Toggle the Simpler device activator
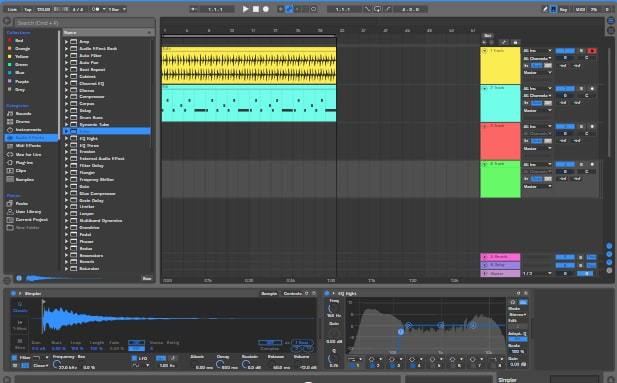Screen dimensions: 617x383 pyautogui.click(x=13, y=293)
